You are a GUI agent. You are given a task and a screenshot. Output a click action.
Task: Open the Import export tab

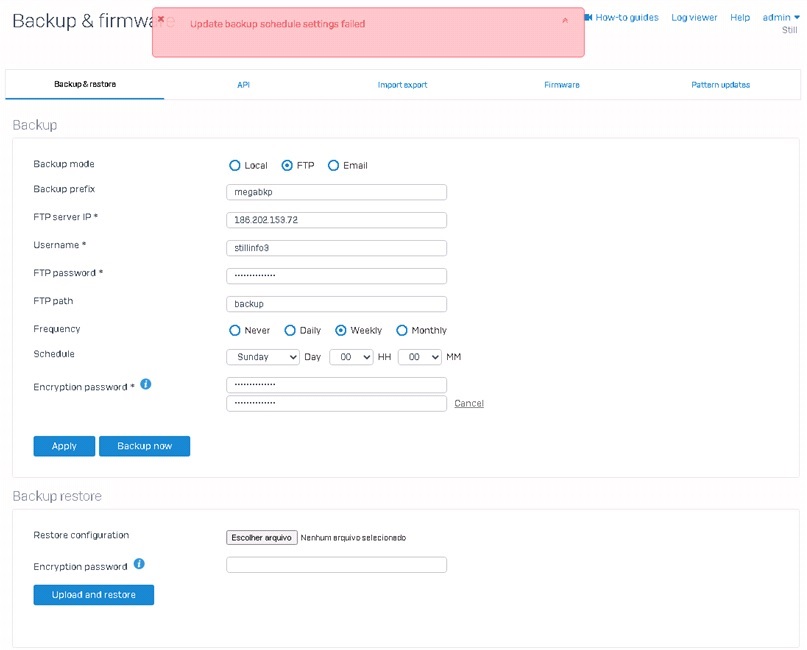tap(402, 85)
